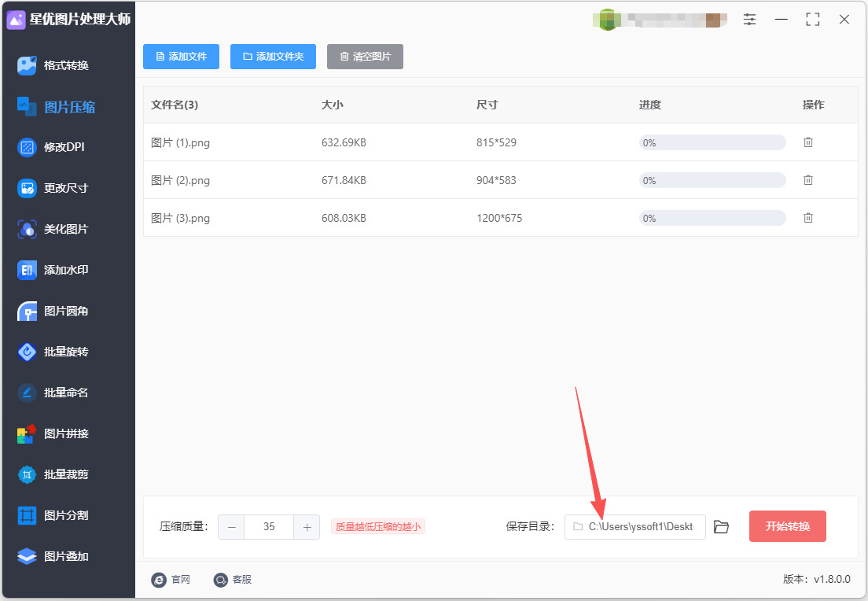Click the 批量旋转 batch rotate icon

pos(27,352)
